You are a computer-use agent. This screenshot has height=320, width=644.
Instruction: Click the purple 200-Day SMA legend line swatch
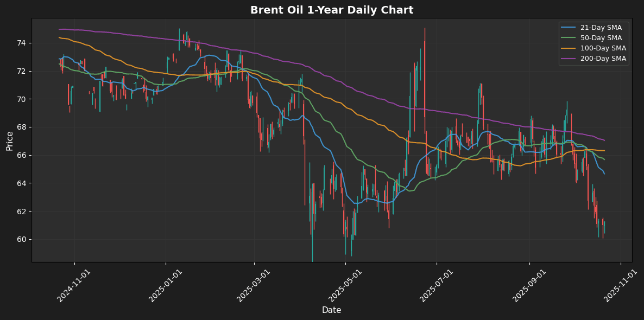coord(569,59)
